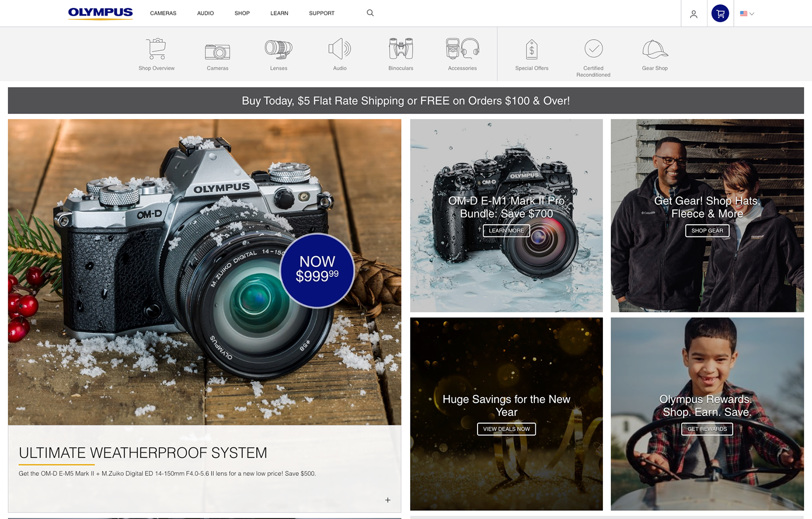Click the OM-D E-M1 Mark II Pro Bundle text
The width and height of the screenshot is (812, 519).
point(506,207)
